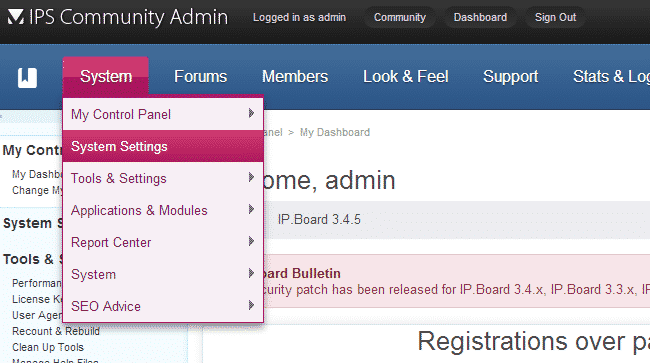Viewport: 650px width, 363px height.
Task: Expand SEO Advice submenu arrow
Action: click(x=251, y=305)
